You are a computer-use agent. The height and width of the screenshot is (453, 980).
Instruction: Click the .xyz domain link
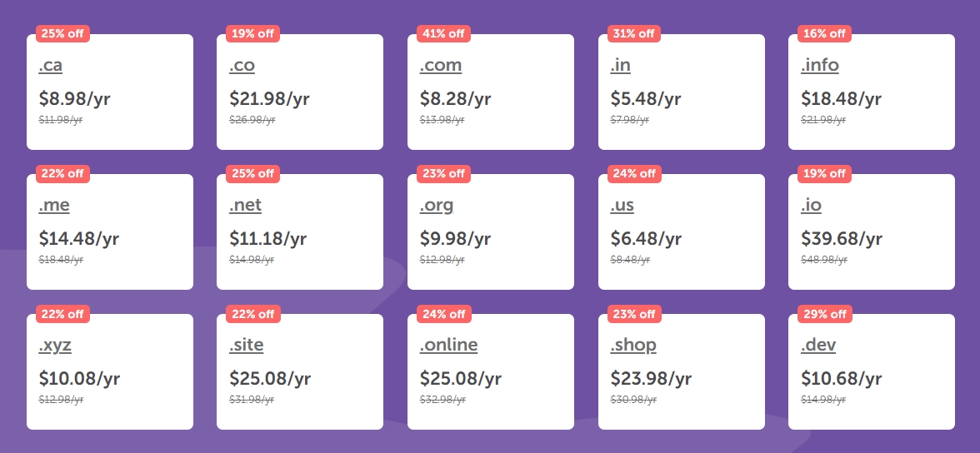[x=55, y=345]
